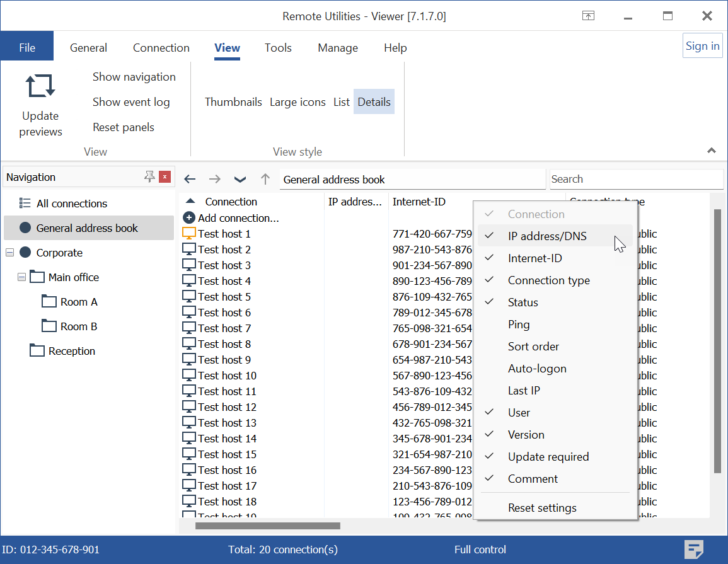728x564 pixels.
Task: Click the Add connection plus icon
Action: [189, 217]
